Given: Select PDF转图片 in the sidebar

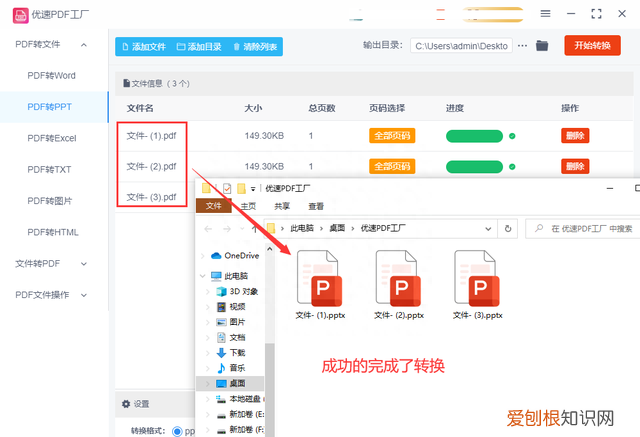Looking at the screenshot, I should click(49, 201).
